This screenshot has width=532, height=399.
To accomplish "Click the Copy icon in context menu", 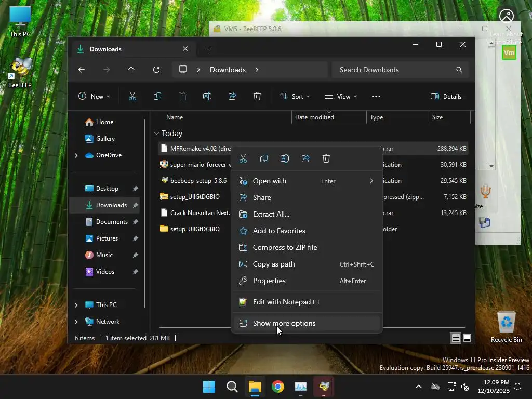I will pyautogui.click(x=263, y=158).
